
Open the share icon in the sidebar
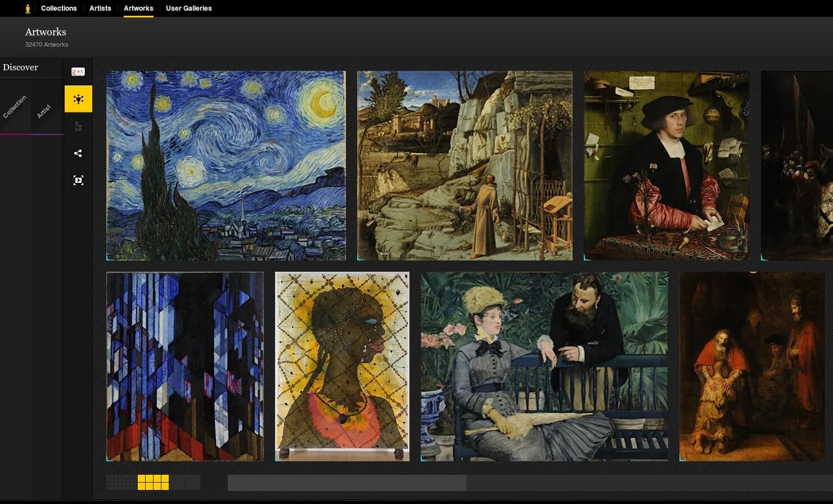click(x=78, y=153)
